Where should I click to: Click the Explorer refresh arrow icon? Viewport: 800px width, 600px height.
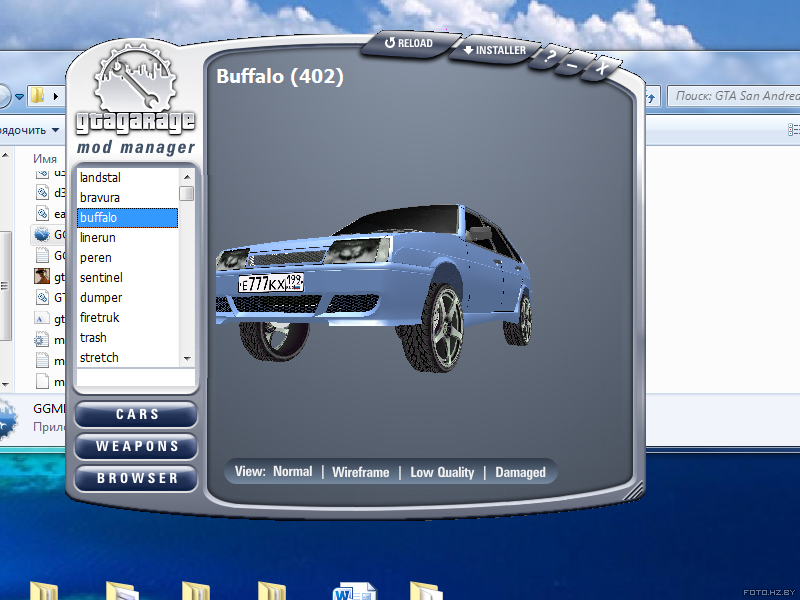click(x=651, y=97)
